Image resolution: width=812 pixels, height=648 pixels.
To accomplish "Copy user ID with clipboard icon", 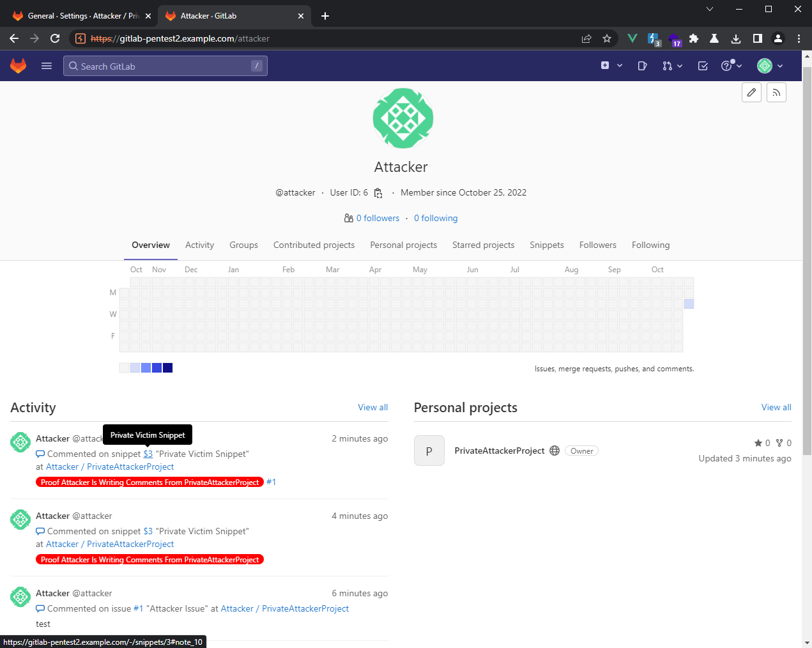I will coord(378,193).
